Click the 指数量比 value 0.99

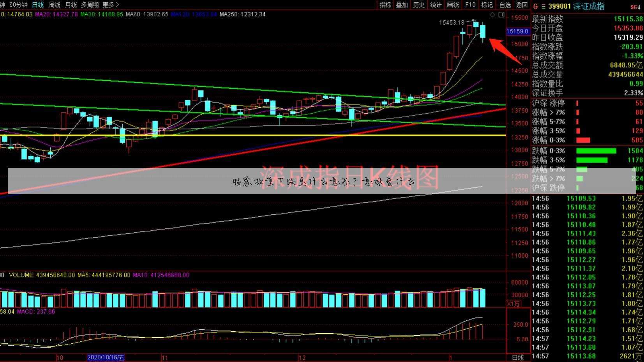(x=636, y=84)
